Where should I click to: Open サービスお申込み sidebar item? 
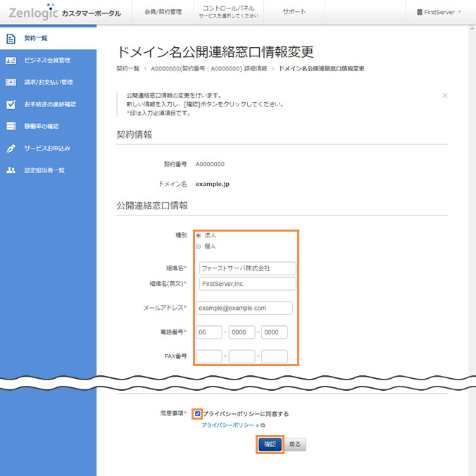[49, 149]
